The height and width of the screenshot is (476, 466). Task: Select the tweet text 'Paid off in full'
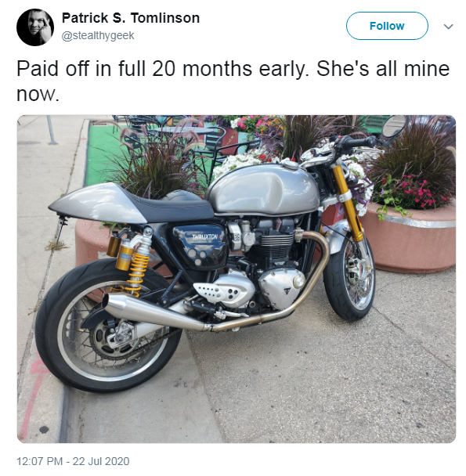pyautogui.click(x=81, y=68)
